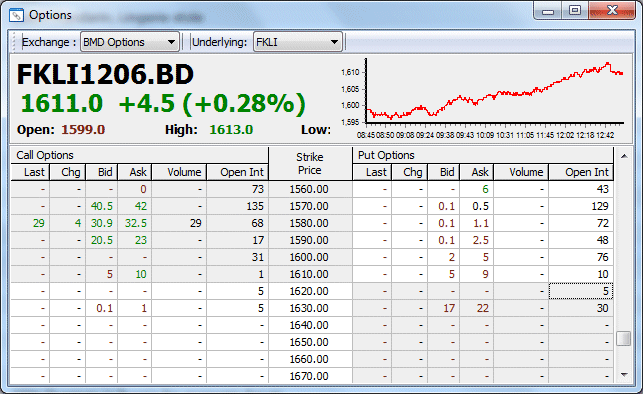Click call open interest 135 at strike 1570
The height and width of the screenshot is (394, 643).
click(x=237, y=206)
